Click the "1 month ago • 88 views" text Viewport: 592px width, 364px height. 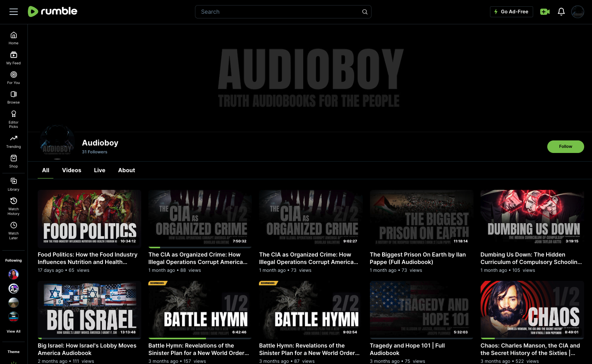pyautogui.click(x=175, y=270)
